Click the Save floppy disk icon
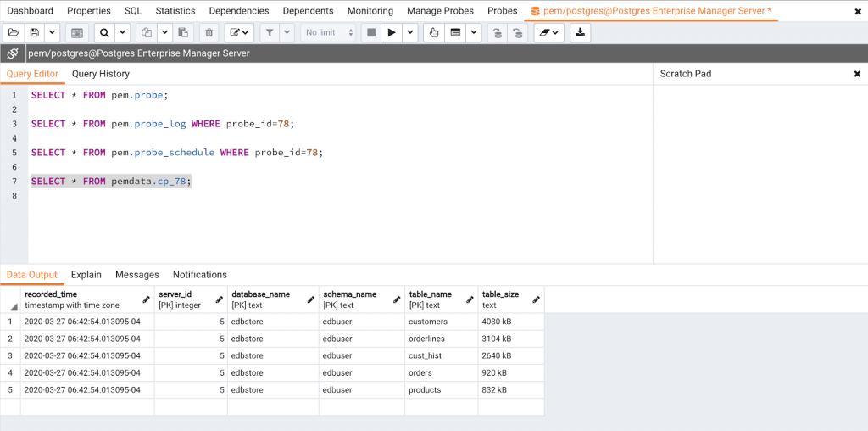868x431 pixels. pos(35,32)
